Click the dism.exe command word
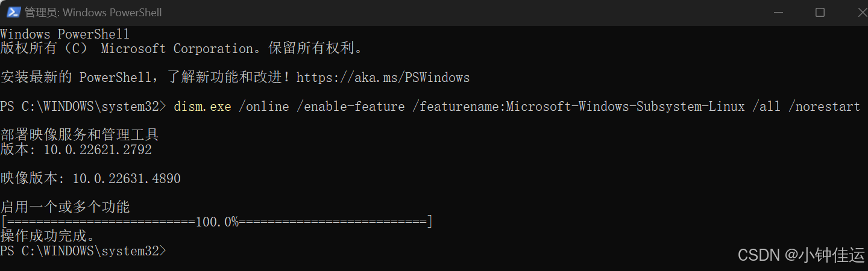Screen dimensions: 868x271 203,107
